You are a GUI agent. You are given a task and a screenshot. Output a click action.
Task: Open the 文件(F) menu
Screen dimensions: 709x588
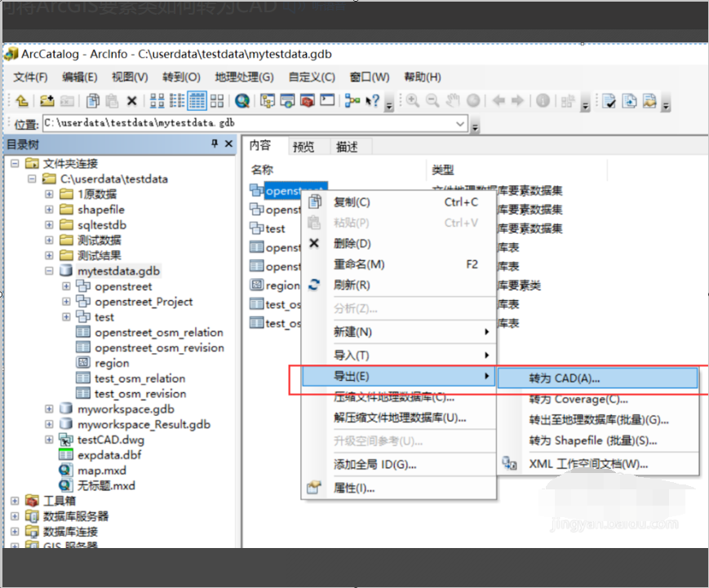30,77
